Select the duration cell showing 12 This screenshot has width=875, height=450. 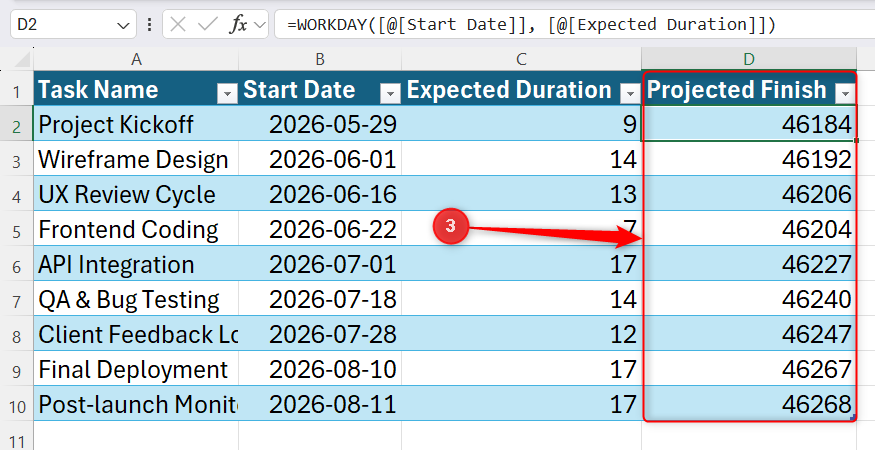[x=521, y=334]
